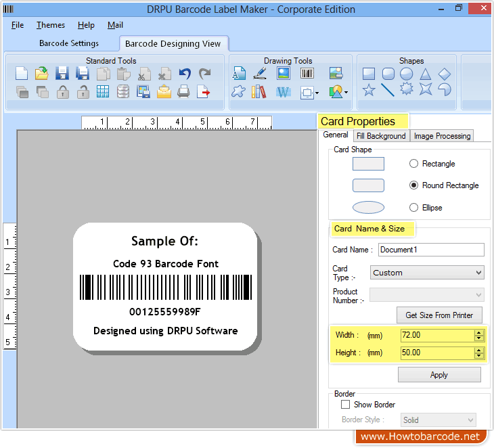The height and width of the screenshot is (448, 494).
Task: Click the ellipse card shape preview
Action: 368,207
